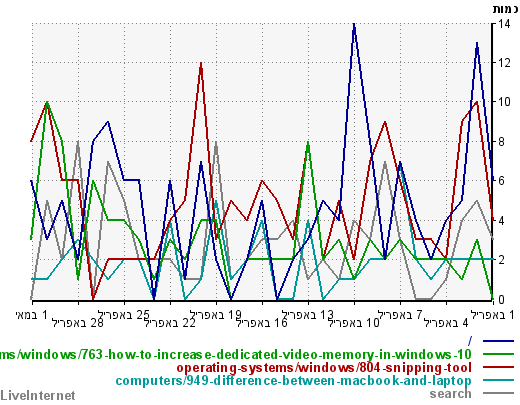Click the green legend line swatch
Screen dimensions: 520x405
(x=498, y=354)
